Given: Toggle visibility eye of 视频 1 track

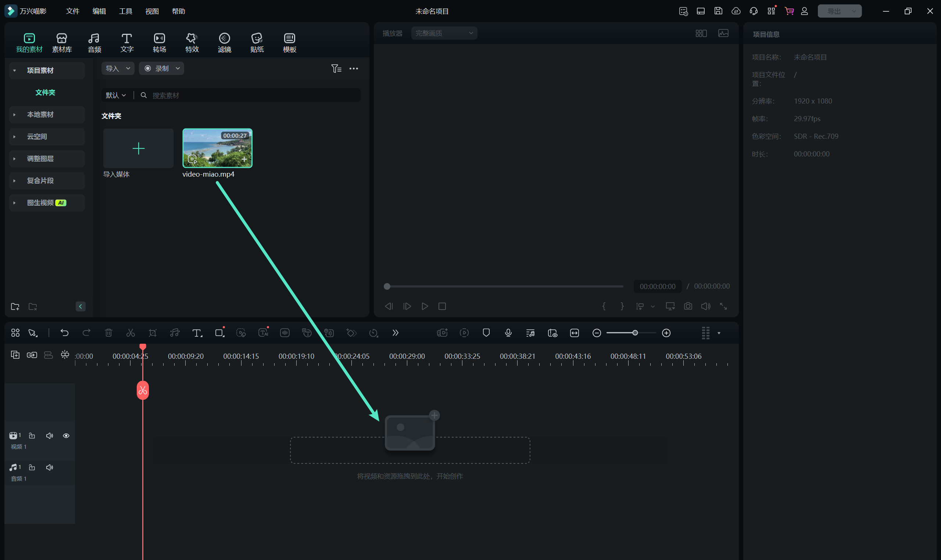Looking at the screenshot, I should click(66, 436).
